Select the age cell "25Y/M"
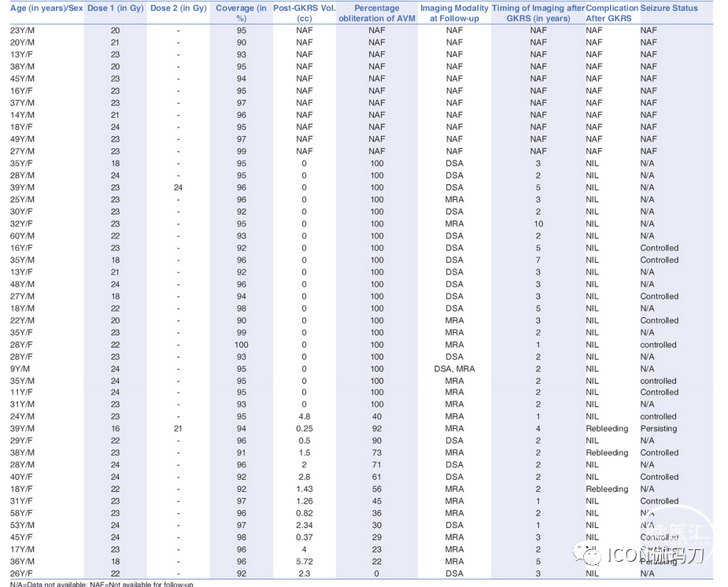The image size is (728, 587). [22, 200]
